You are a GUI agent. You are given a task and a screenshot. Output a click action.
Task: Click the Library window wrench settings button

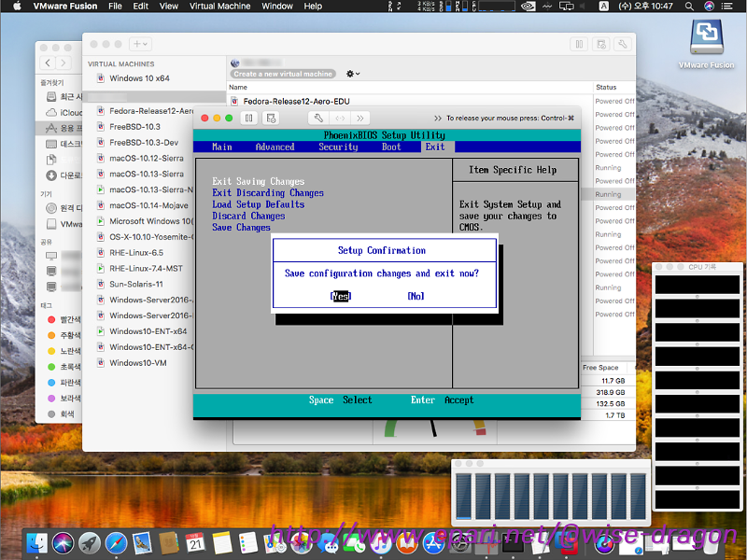pyautogui.click(x=623, y=44)
